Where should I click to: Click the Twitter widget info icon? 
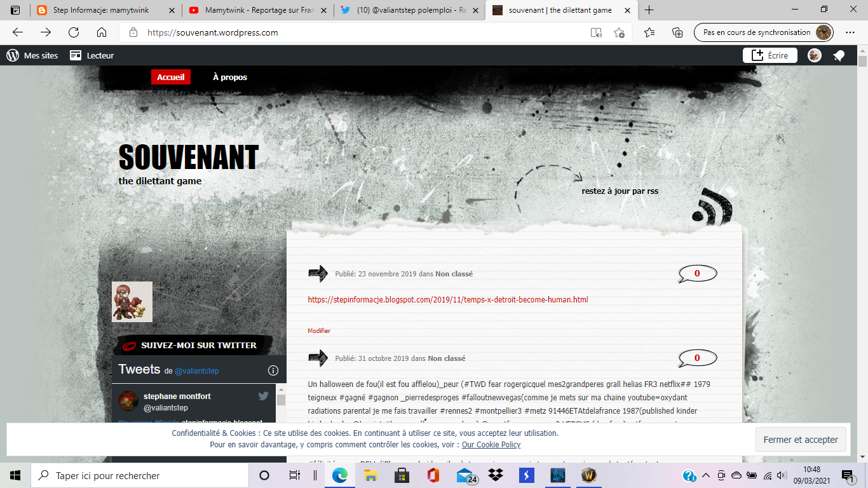273,370
